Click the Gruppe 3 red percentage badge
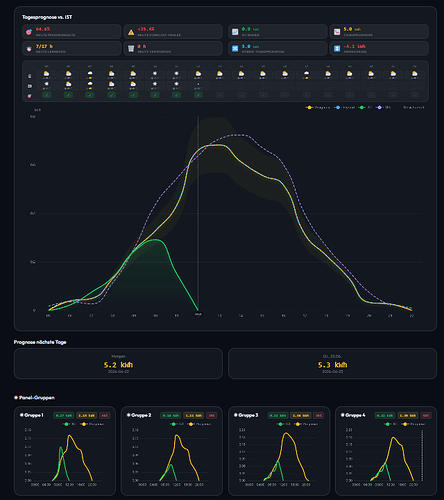This screenshot has width=444, height=500. [319, 415]
